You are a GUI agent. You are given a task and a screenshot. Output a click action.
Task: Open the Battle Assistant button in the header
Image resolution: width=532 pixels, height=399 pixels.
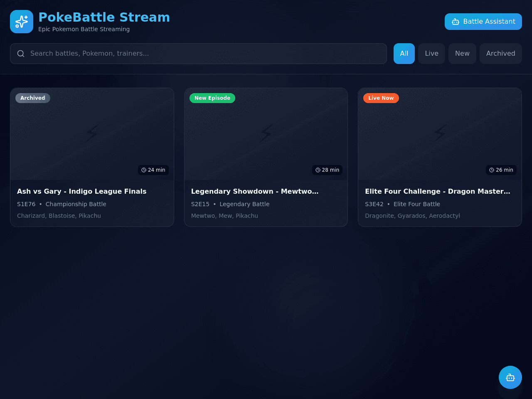483,22
